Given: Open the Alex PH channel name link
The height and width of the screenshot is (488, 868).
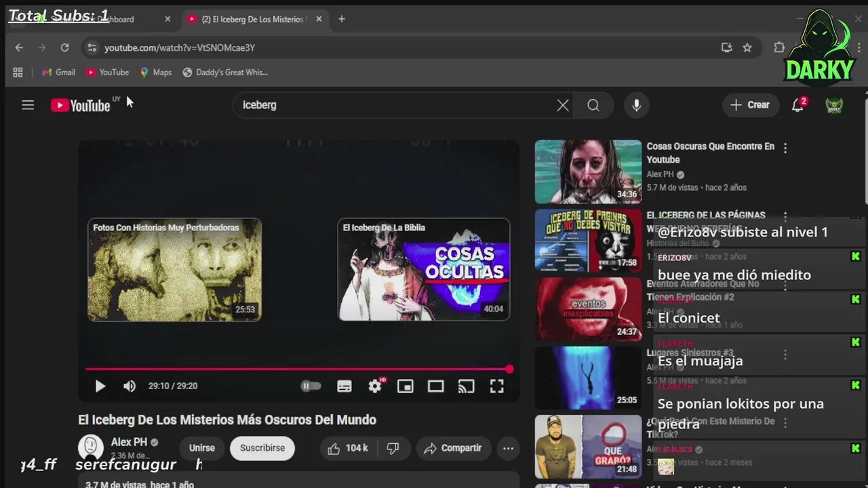Looking at the screenshot, I should (129, 442).
